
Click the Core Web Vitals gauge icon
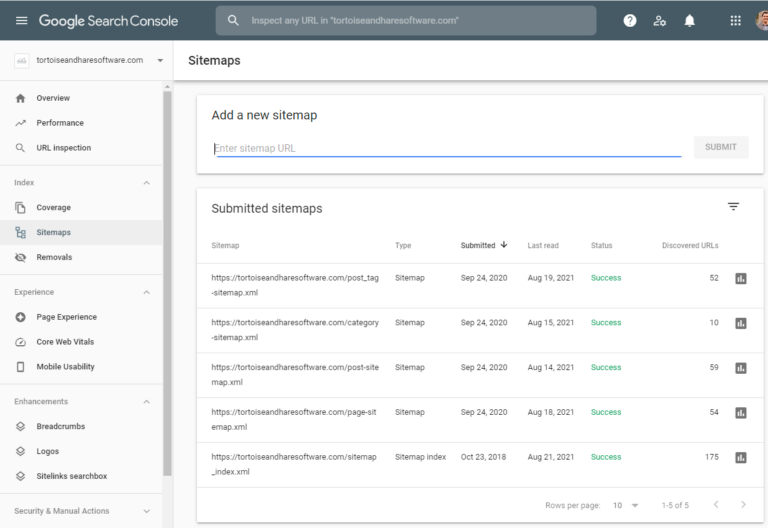coord(20,342)
